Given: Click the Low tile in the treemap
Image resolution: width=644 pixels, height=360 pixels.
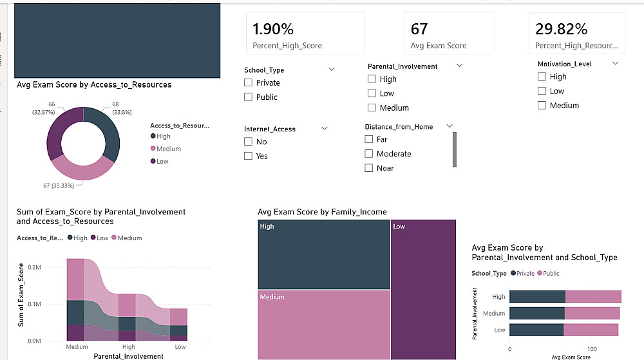Looking at the screenshot, I should 422,289.
